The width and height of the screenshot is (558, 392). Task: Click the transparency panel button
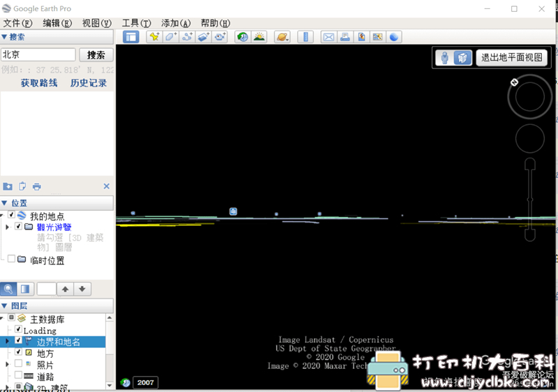click(25, 289)
